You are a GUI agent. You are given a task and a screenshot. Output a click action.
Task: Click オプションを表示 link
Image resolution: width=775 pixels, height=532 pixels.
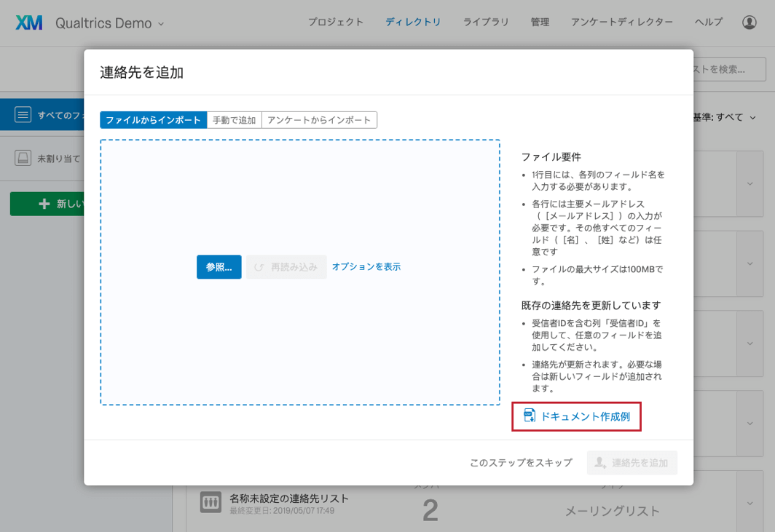tap(366, 266)
